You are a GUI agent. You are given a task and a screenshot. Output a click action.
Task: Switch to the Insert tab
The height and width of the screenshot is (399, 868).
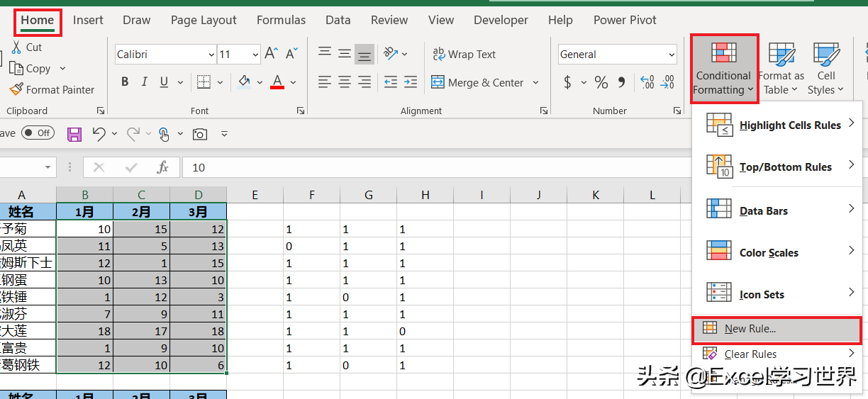88,20
